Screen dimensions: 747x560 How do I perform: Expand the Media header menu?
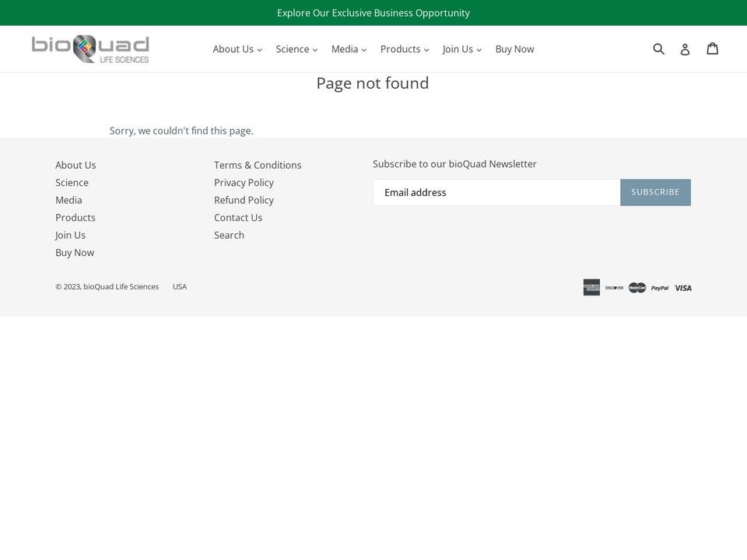click(x=349, y=49)
